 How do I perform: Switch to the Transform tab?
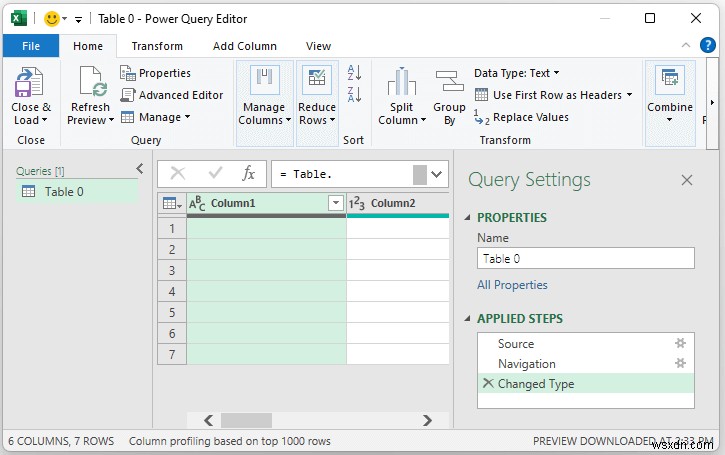click(157, 46)
